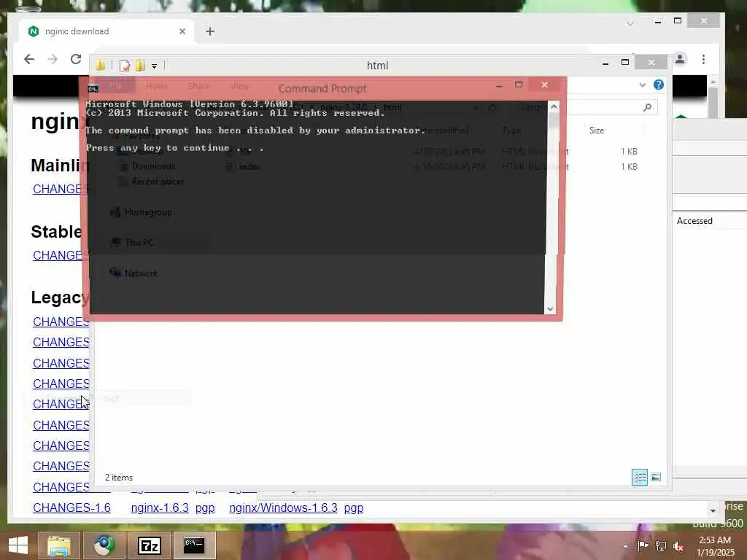Open a new Chrome tab
Screen dimensions: 747x560
[x=210, y=31]
